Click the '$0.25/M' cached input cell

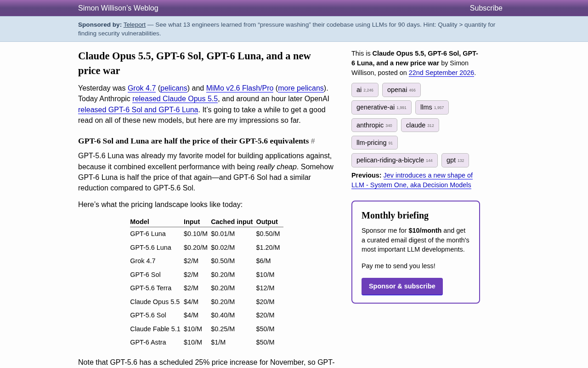[223, 329]
